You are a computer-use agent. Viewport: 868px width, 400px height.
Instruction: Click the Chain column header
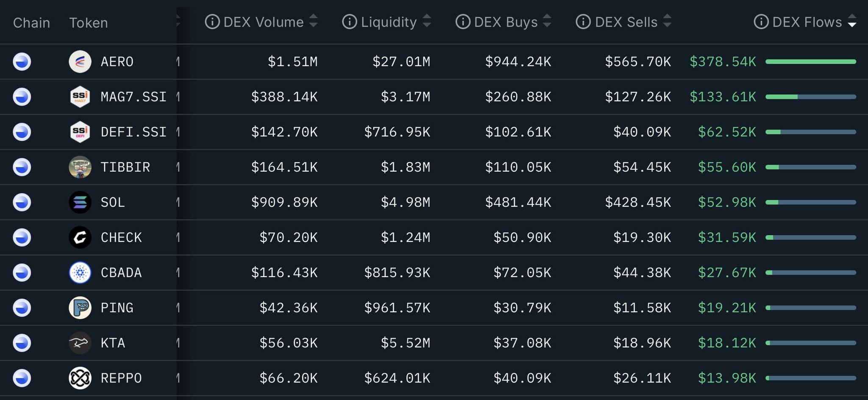[31, 22]
